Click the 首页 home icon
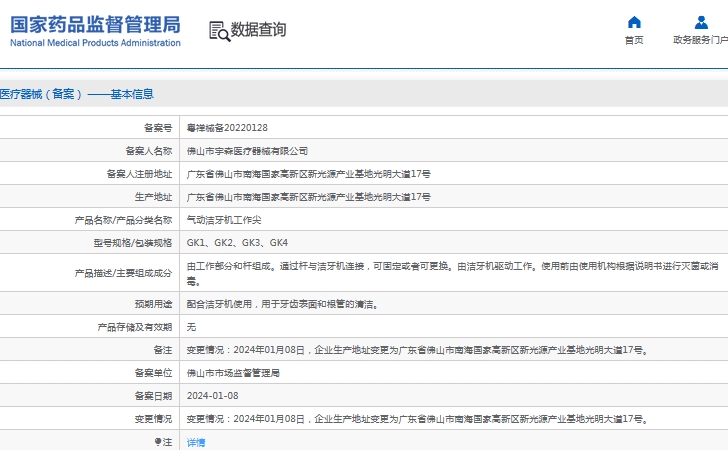The height and width of the screenshot is (450, 728). click(x=634, y=22)
